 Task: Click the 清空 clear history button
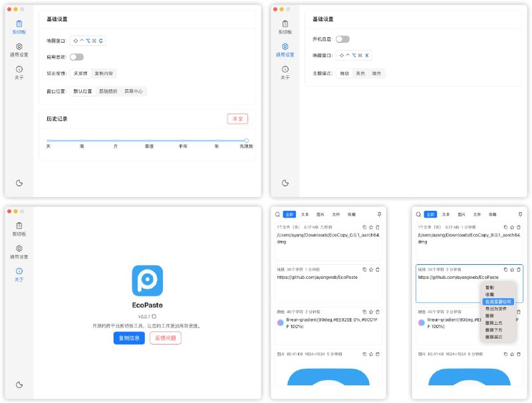click(x=236, y=117)
